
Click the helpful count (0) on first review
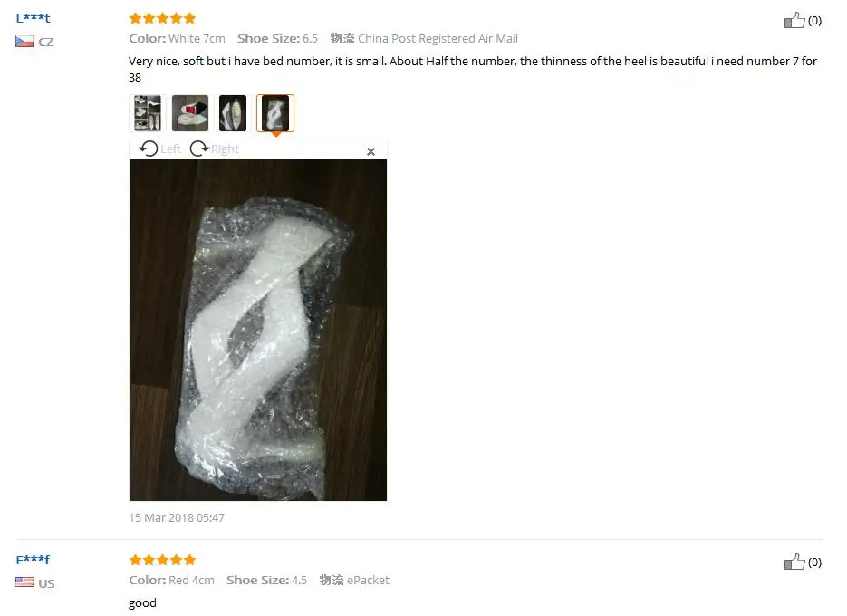click(814, 21)
